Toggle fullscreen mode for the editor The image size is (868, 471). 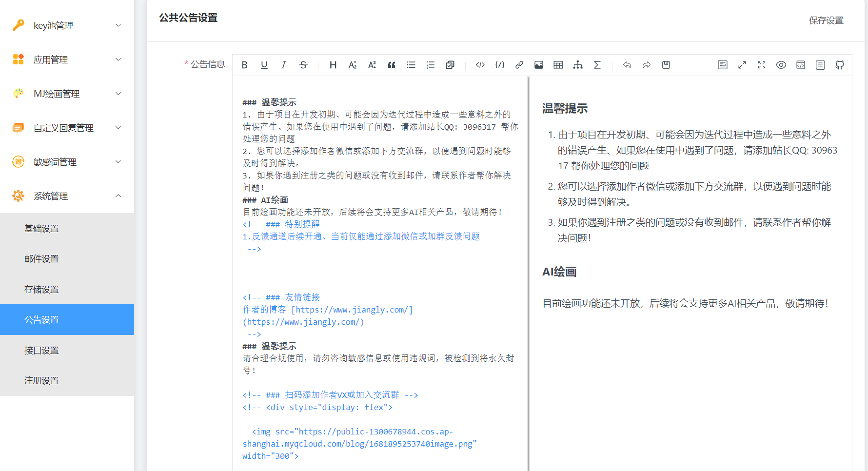[762, 65]
